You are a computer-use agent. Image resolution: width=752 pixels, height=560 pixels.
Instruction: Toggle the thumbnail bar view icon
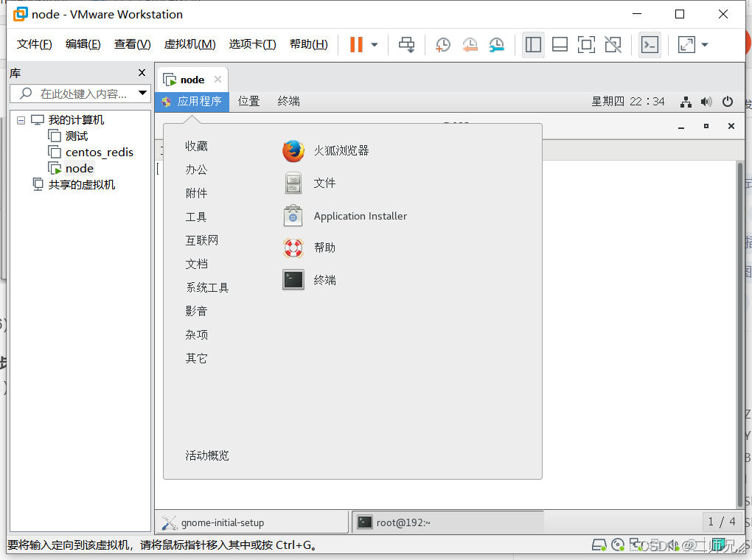tap(560, 45)
